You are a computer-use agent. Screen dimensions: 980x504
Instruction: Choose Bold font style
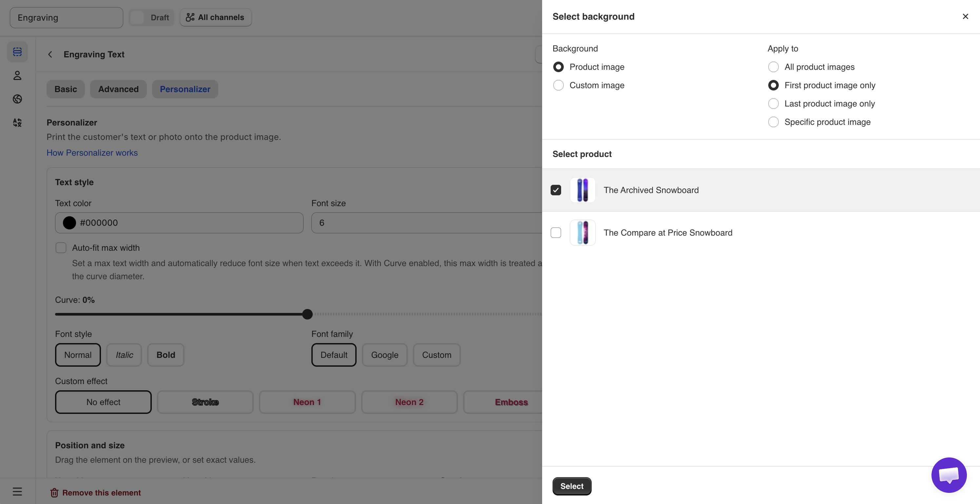pyautogui.click(x=166, y=355)
